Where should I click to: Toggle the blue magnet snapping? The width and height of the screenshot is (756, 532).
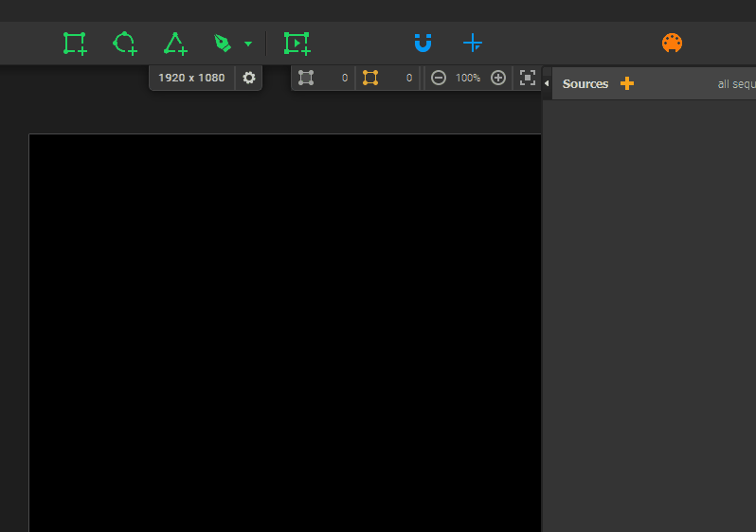(x=423, y=43)
